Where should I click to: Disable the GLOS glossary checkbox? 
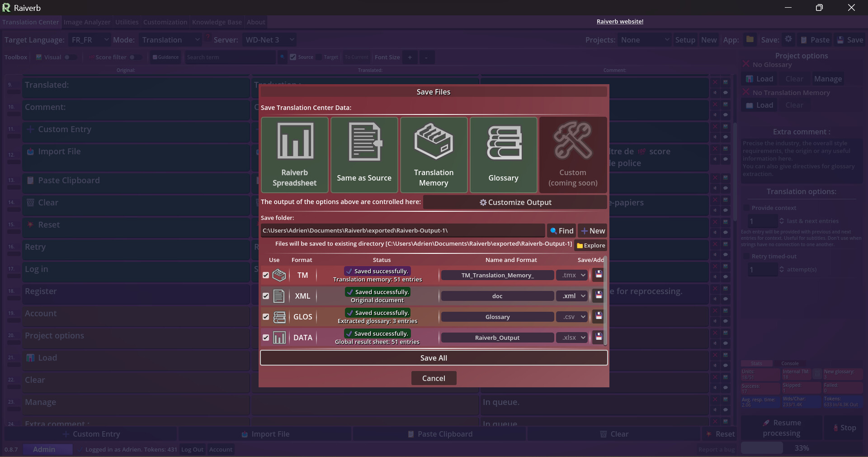click(x=265, y=317)
